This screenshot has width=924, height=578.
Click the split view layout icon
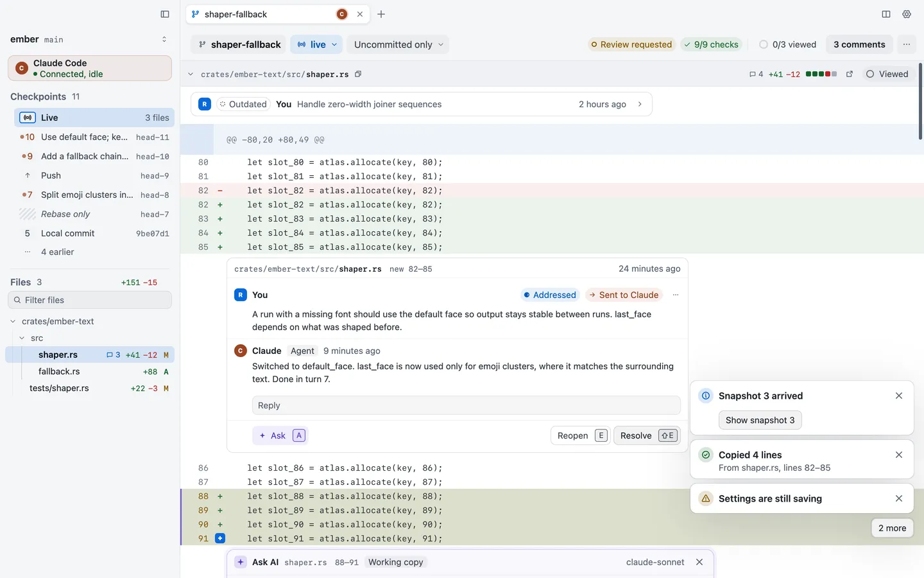(886, 14)
